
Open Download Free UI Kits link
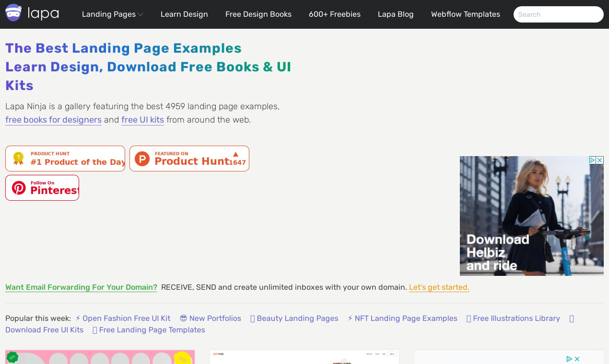(x=44, y=330)
